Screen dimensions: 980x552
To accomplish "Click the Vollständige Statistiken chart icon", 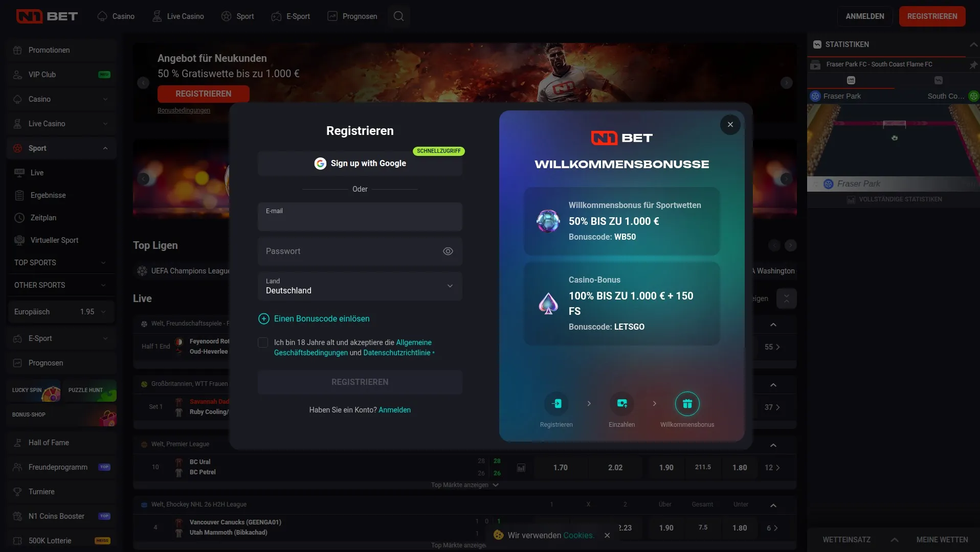I will (851, 199).
